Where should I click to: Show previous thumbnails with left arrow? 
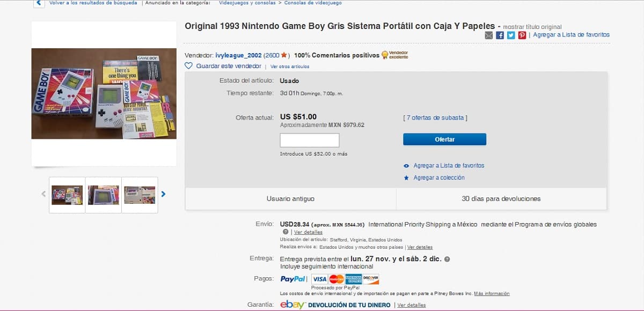point(43,194)
